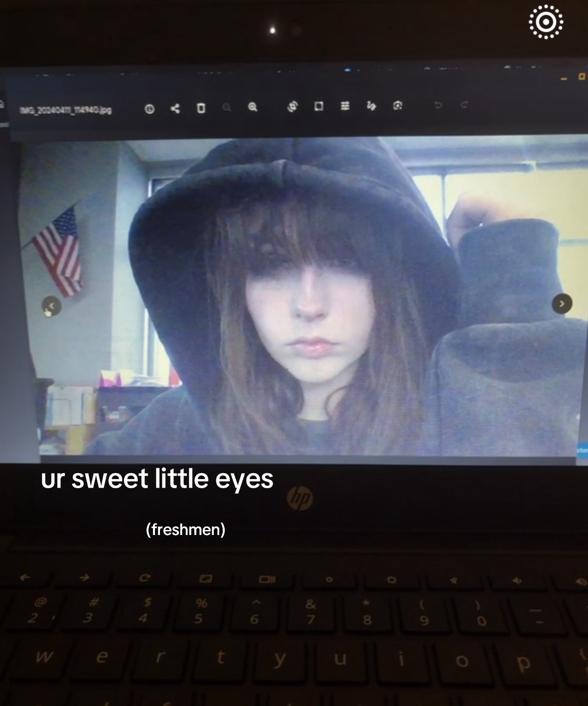The height and width of the screenshot is (706, 588).
Task: Click the undo arrow
Action: coord(438,105)
